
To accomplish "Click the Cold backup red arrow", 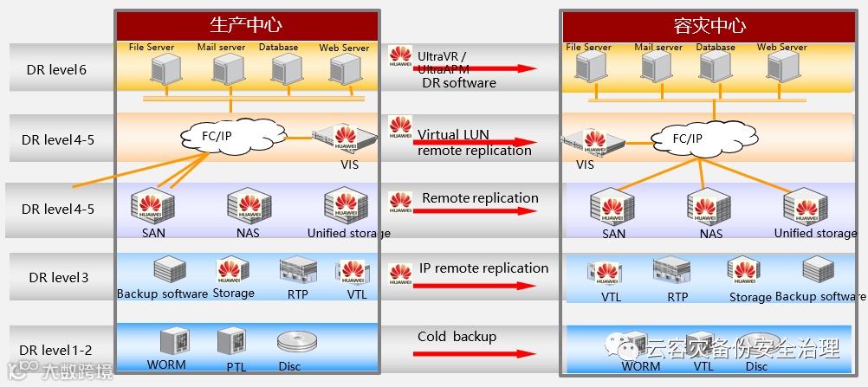I will [475, 354].
